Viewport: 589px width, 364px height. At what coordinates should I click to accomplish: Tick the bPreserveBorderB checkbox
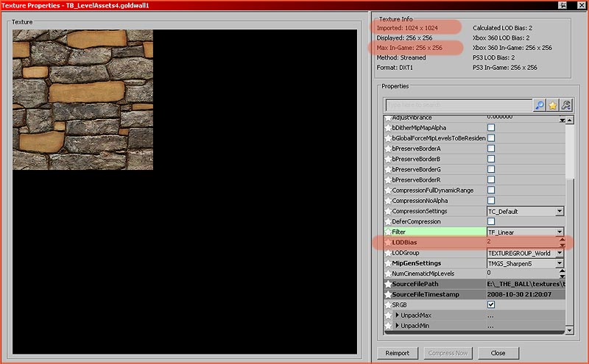[x=491, y=159]
